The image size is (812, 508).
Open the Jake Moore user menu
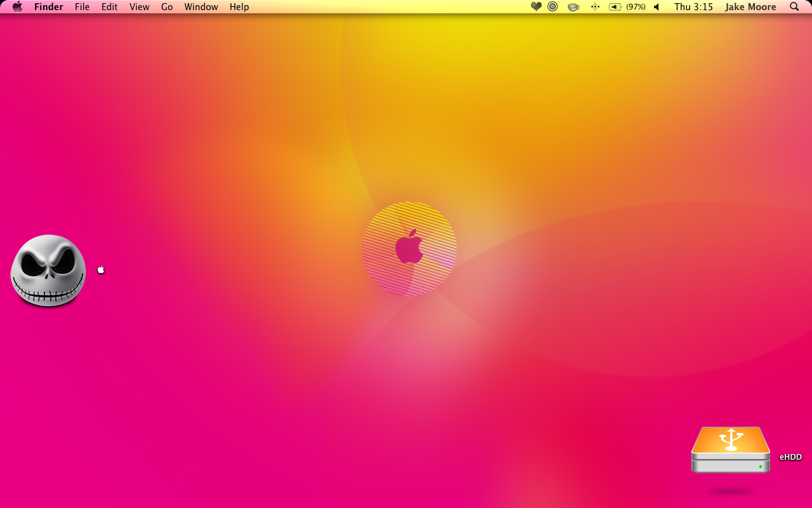coord(750,7)
